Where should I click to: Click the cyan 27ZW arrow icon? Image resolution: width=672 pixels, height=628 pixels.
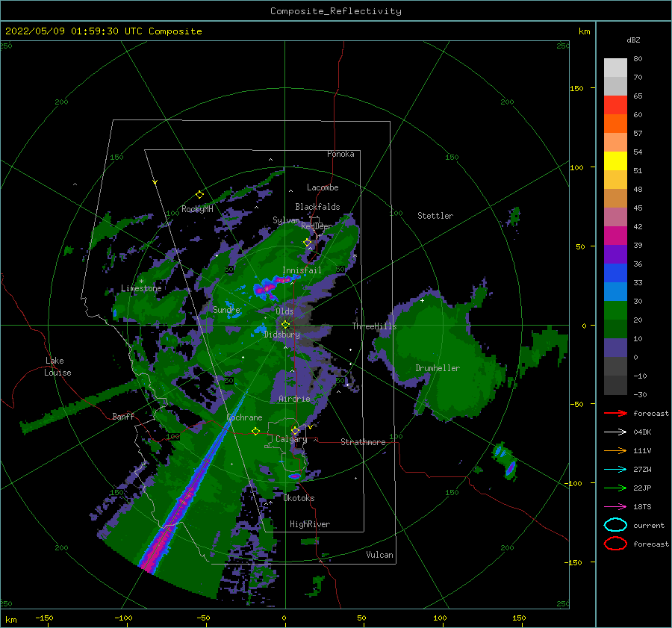(615, 470)
